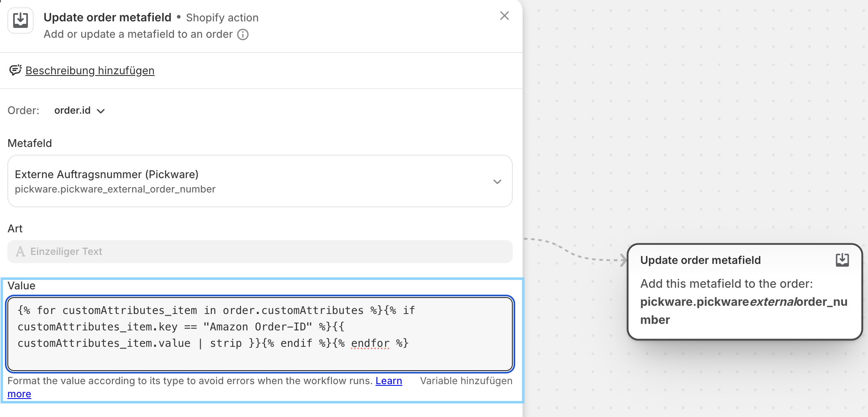
Task: Click the panel title Update order metafield
Action: [x=107, y=17]
